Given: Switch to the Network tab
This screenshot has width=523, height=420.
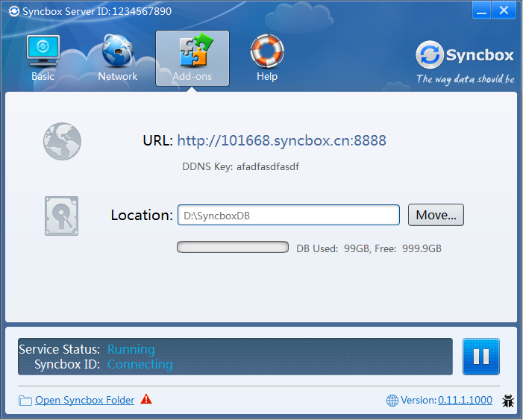Looking at the screenshot, I should [117, 58].
